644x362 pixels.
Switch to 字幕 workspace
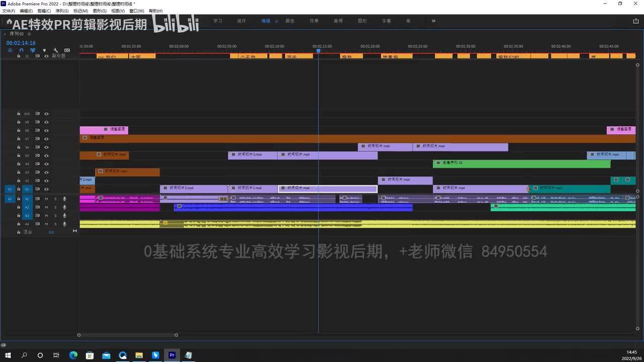click(386, 21)
